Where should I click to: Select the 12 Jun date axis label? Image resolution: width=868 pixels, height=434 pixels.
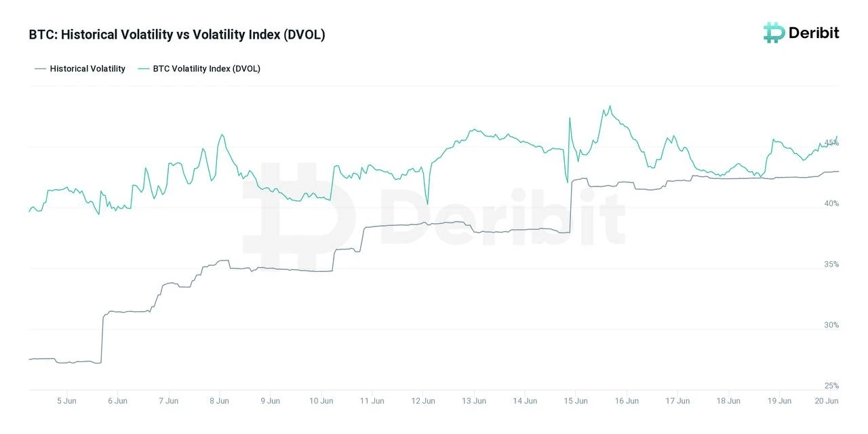pos(423,401)
